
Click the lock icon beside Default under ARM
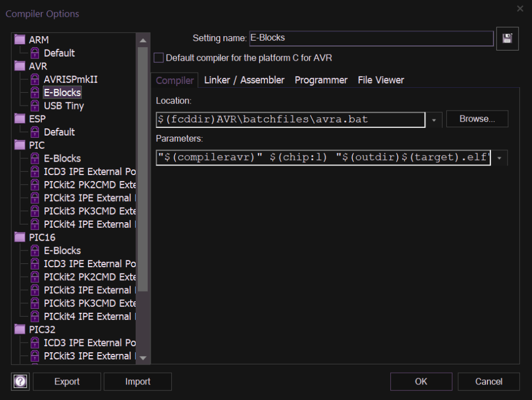coord(35,53)
